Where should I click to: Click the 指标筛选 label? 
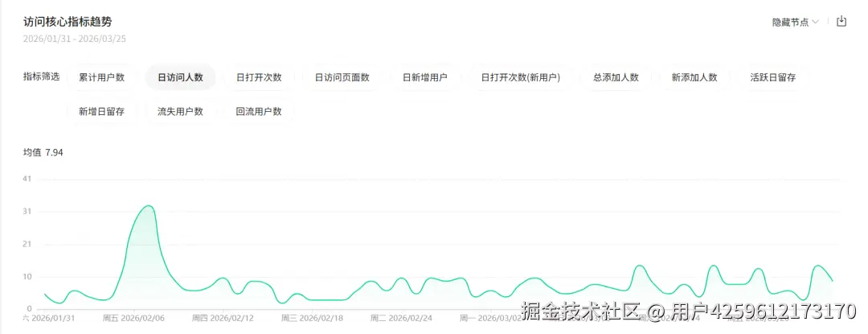click(41, 76)
